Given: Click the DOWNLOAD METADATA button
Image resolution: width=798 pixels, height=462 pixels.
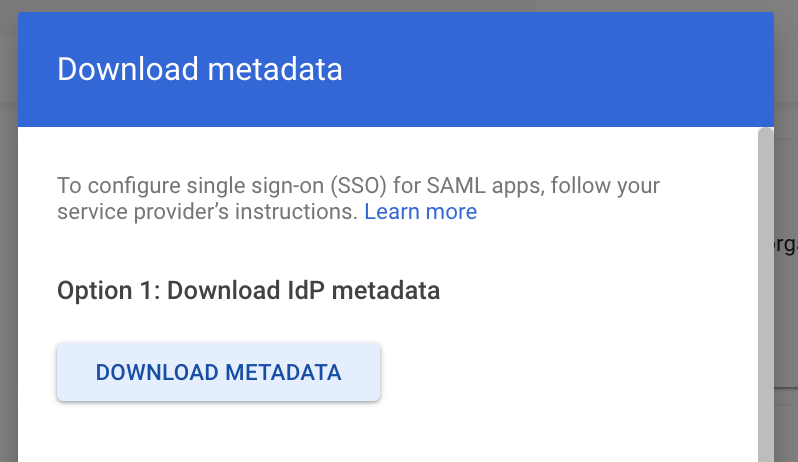Looking at the screenshot, I should [x=218, y=372].
